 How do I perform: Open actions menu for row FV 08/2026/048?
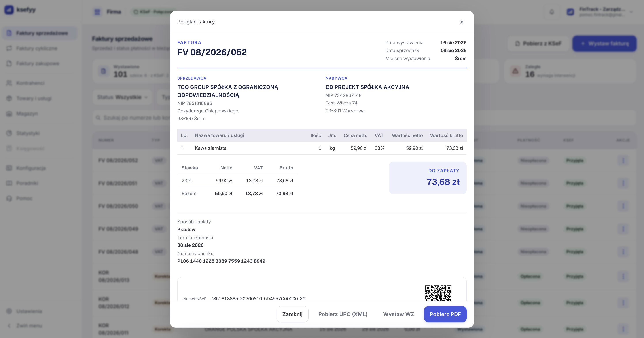pos(623,252)
